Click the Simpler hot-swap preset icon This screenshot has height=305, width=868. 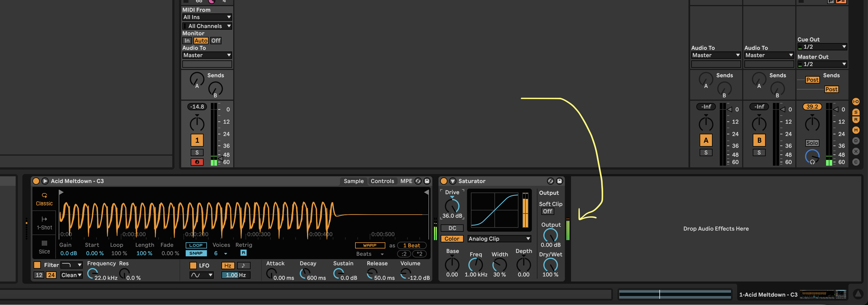(418, 181)
